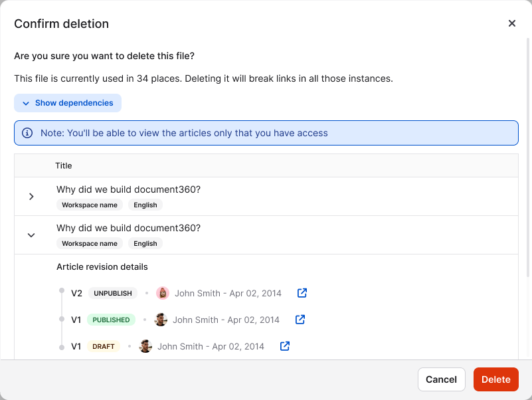Cancel the file deletion
Screen dimensions: 532x400
441,379
